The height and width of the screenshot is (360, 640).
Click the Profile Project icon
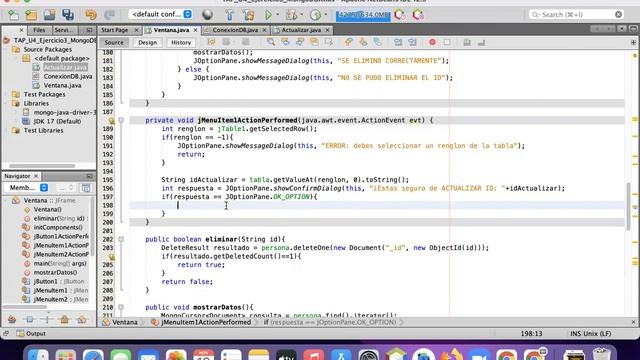[315, 15]
